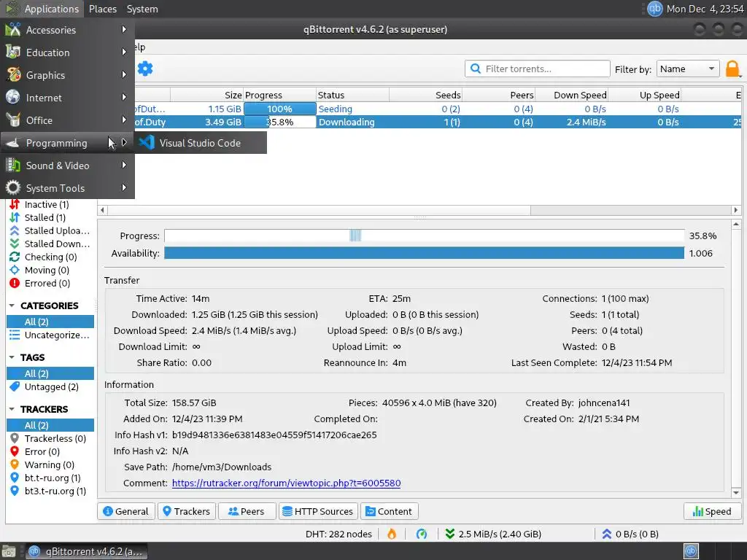Type in the Filter torrents search field
Image resolution: width=747 pixels, height=560 pixels.
coord(538,69)
